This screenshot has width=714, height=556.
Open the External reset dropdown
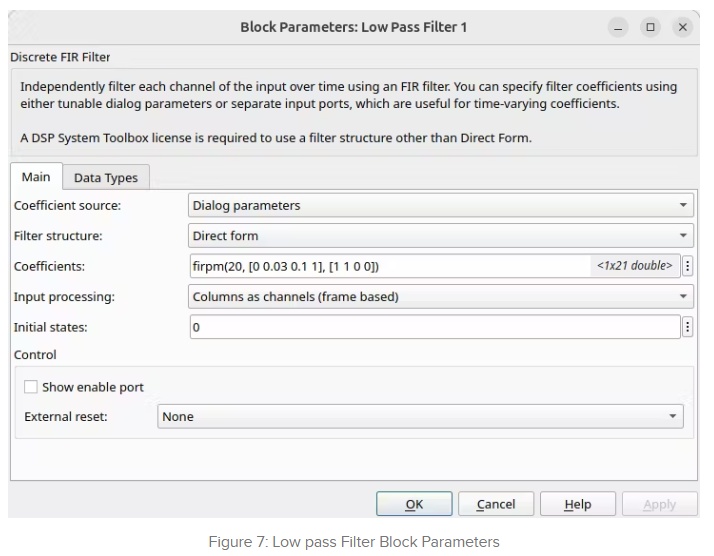420,417
